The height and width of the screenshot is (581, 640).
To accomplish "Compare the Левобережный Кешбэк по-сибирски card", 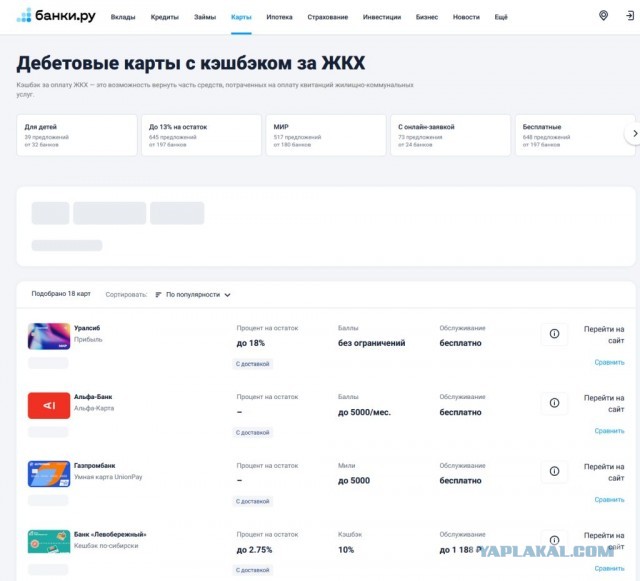I will pyautogui.click(x=609, y=568).
